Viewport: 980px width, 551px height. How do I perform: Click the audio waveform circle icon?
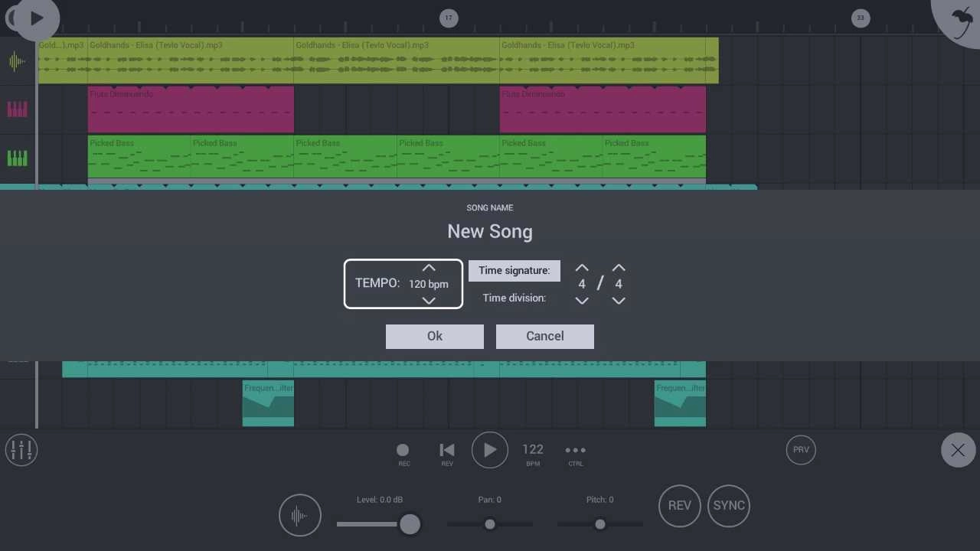click(x=299, y=515)
